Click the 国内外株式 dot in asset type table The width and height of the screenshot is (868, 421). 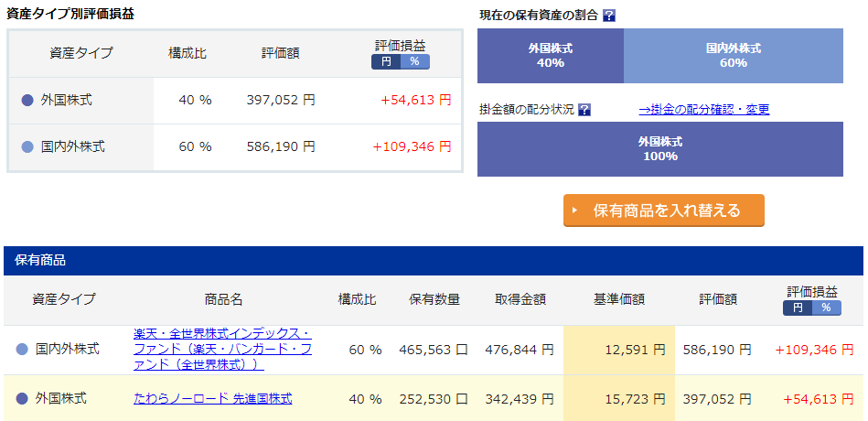pyautogui.click(x=27, y=146)
